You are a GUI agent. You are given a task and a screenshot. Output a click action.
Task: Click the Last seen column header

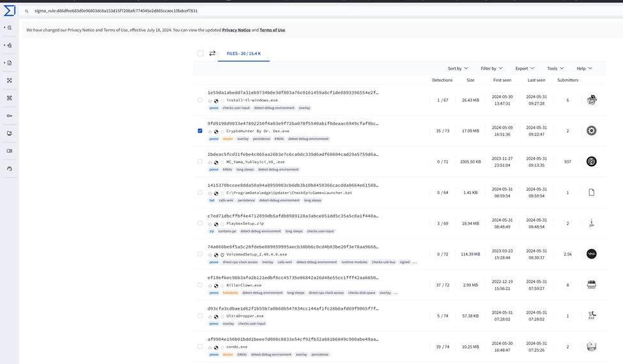coord(536,80)
